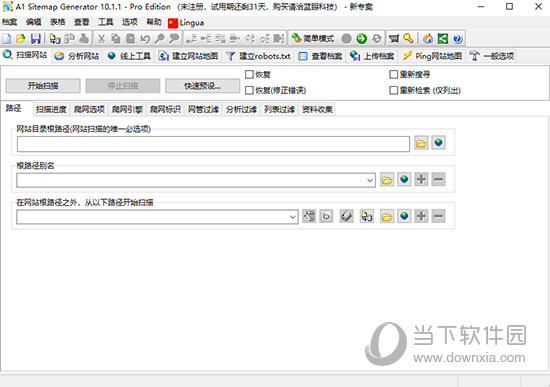Open the Lingua language menu

(186, 23)
